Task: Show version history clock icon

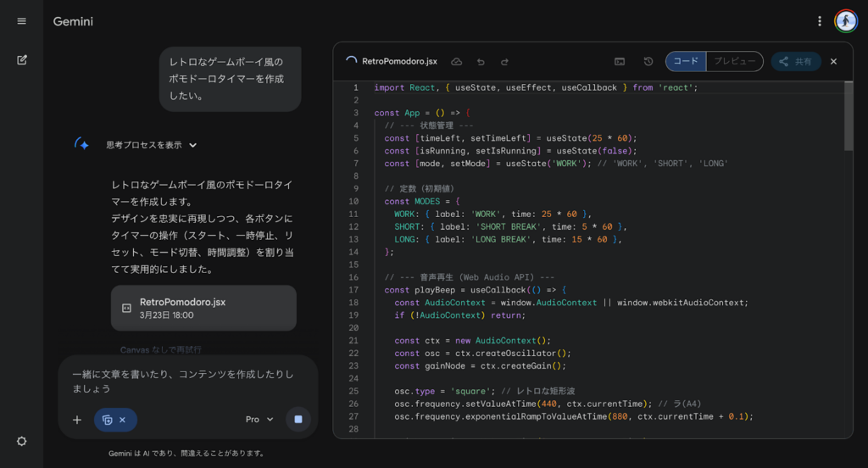Action: pos(648,62)
